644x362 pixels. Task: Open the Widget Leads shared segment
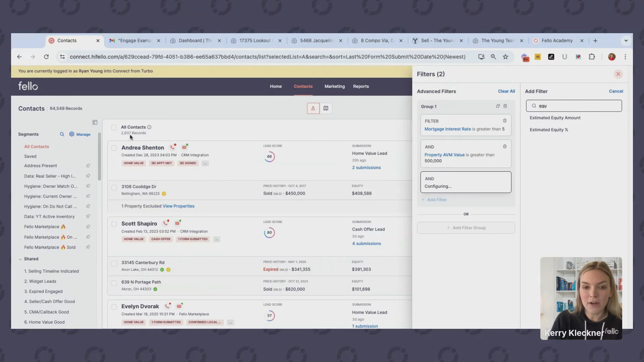(40, 281)
